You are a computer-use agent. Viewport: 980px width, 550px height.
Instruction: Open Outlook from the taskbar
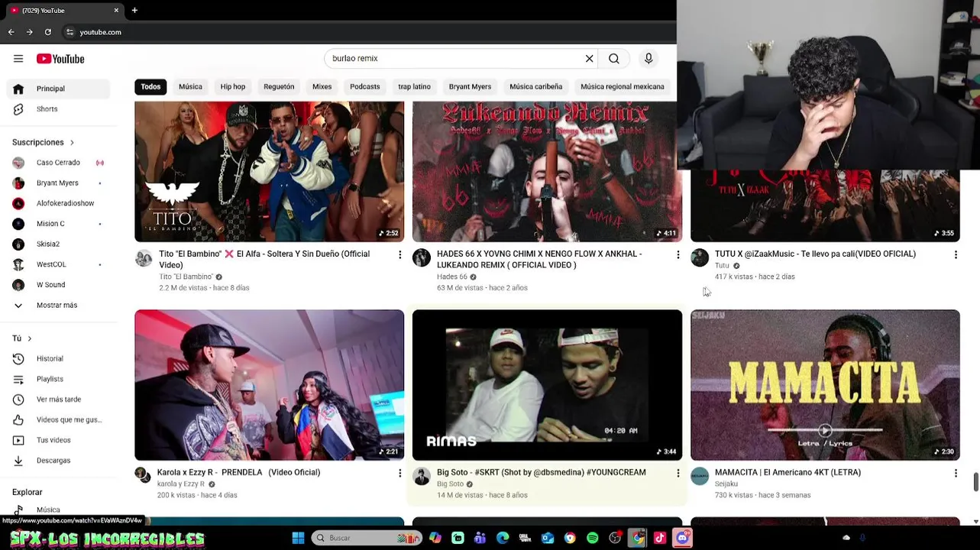[548, 538]
